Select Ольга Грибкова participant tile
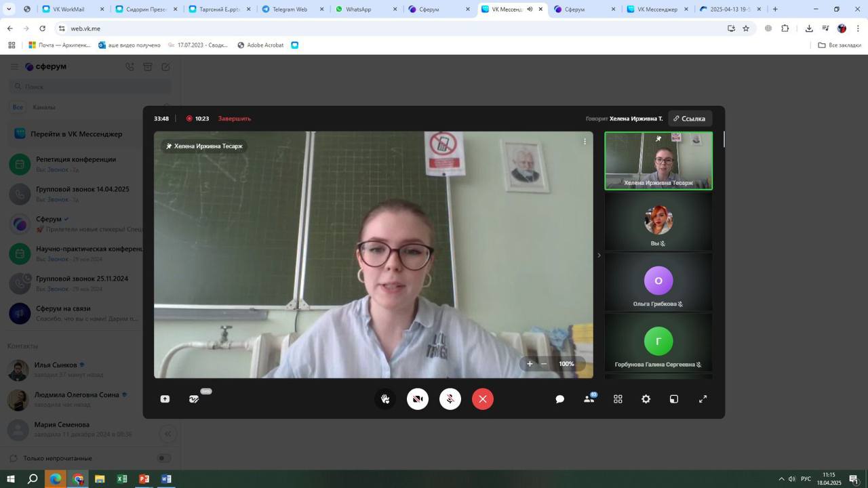Viewport: 868px width, 488px height. 658,282
